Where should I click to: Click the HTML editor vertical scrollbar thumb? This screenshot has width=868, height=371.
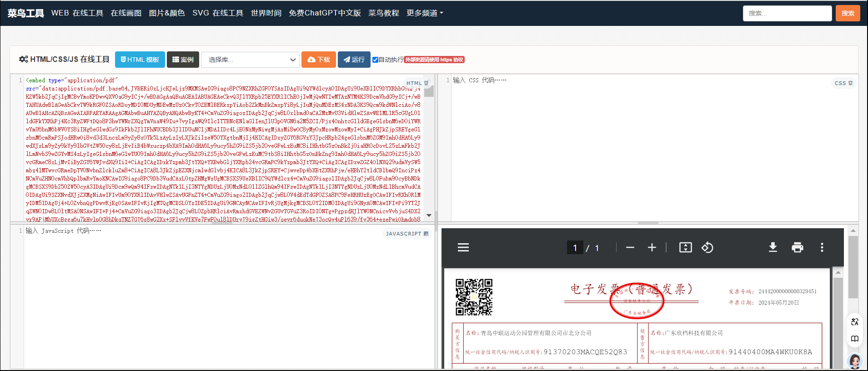click(x=429, y=91)
